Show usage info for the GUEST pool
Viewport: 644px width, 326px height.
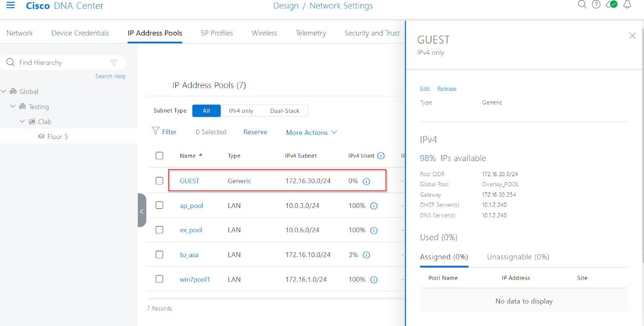point(366,181)
